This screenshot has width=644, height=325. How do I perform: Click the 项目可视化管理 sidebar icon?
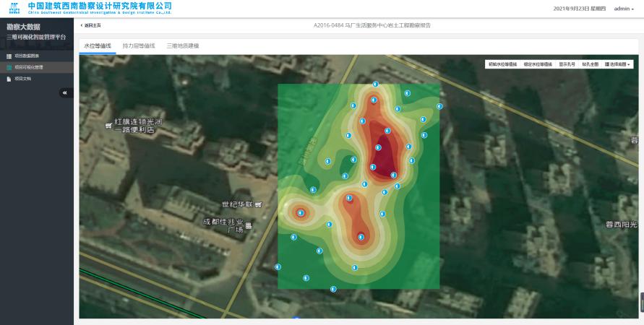[9, 67]
